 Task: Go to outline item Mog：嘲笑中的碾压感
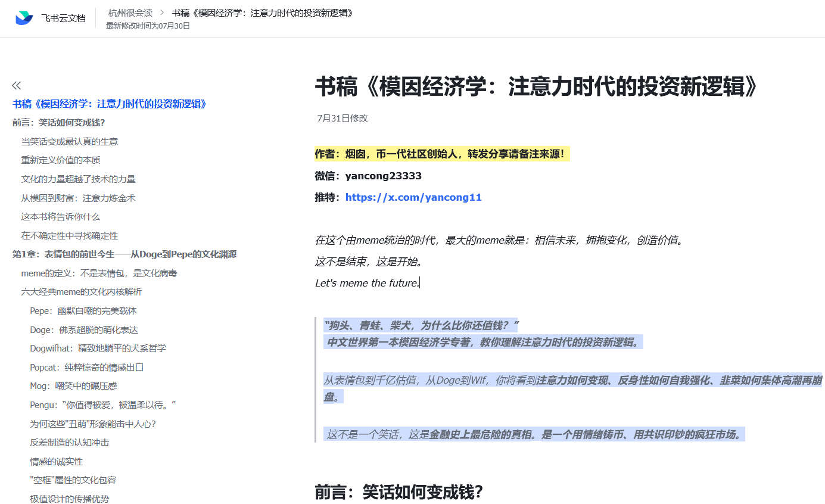pos(73,386)
